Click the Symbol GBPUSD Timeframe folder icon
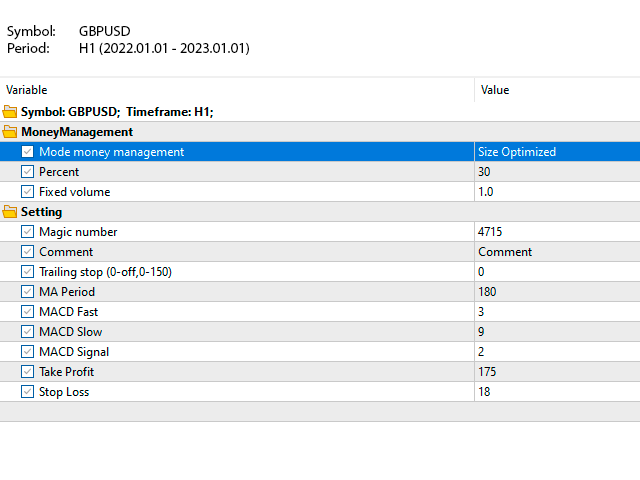This screenshot has height=480, width=640. coord(10,111)
